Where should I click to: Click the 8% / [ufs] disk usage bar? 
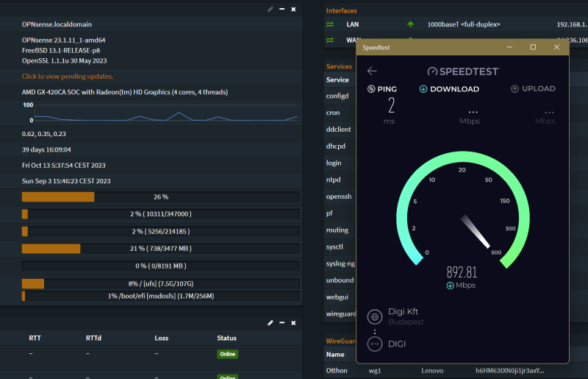coord(160,283)
